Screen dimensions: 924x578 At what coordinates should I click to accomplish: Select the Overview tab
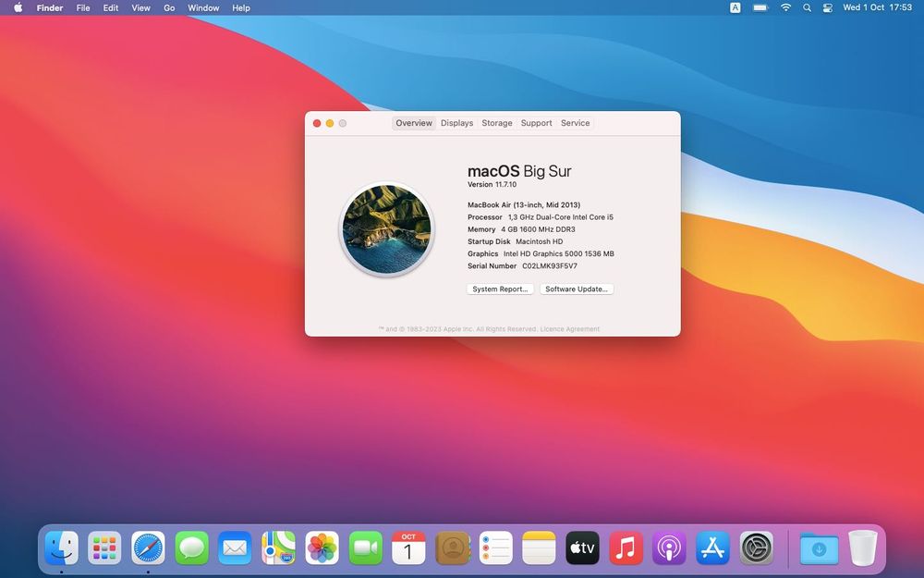click(x=414, y=123)
